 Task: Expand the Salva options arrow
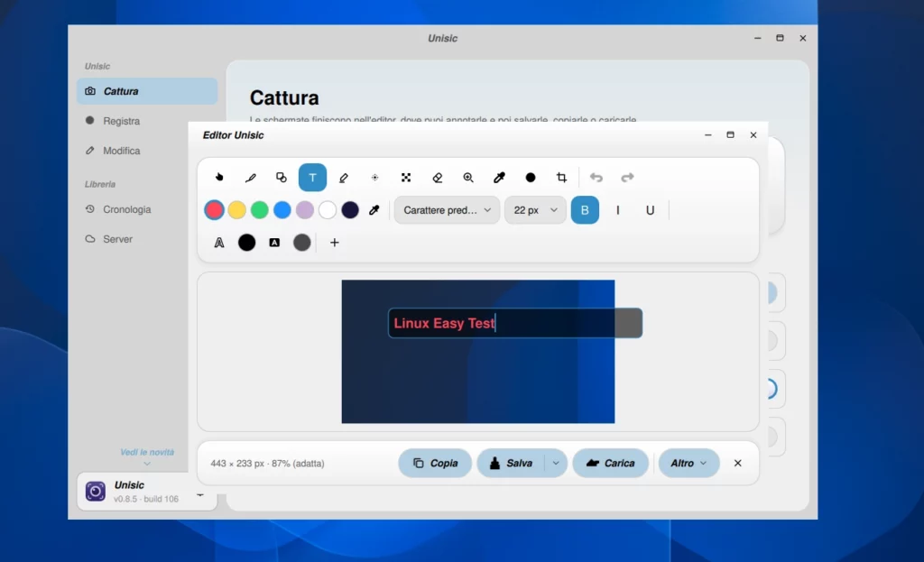click(x=556, y=463)
